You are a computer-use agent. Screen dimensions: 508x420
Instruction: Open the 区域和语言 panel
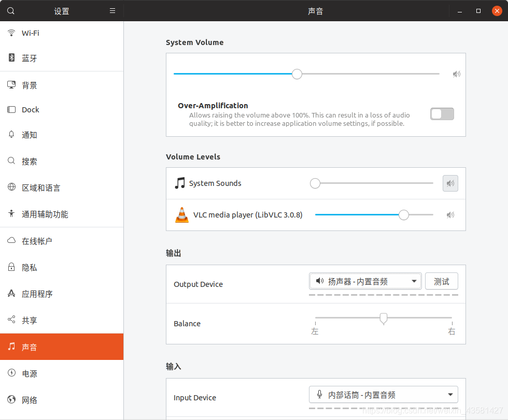point(62,187)
